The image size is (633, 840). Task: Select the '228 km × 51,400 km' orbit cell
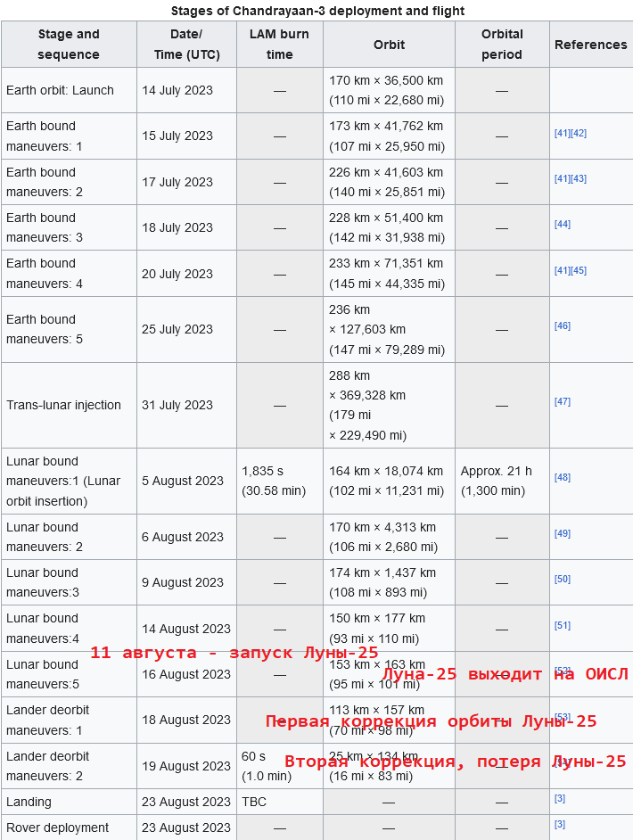coord(390,227)
